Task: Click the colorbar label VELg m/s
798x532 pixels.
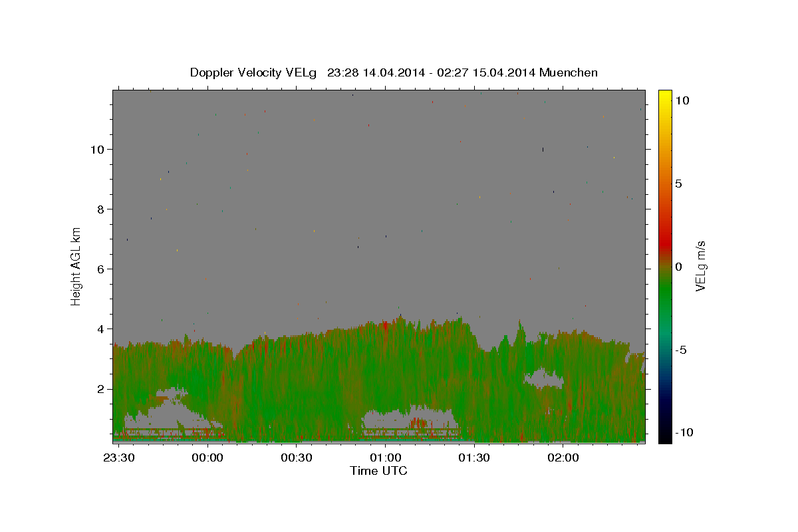Action: [700, 267]
